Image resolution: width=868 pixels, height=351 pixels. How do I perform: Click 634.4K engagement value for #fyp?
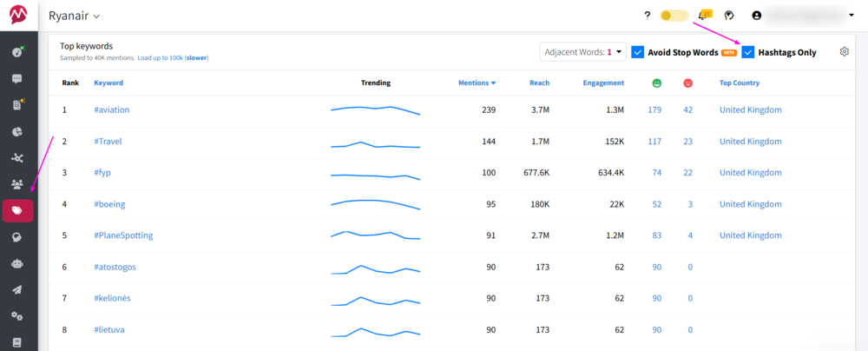(611, 172)
